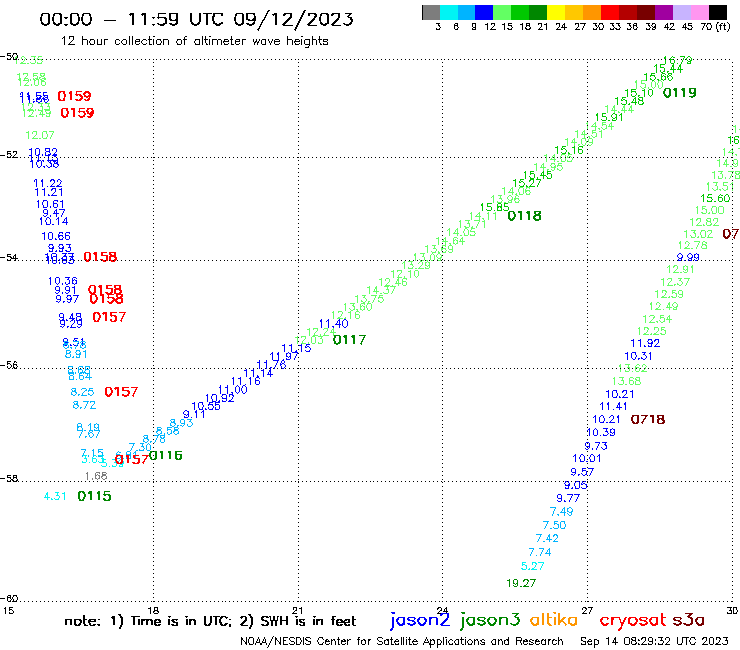Viewport: 740px width, 650px height.
Task: Click the track time label '0116'
Action: click(166, 456)
